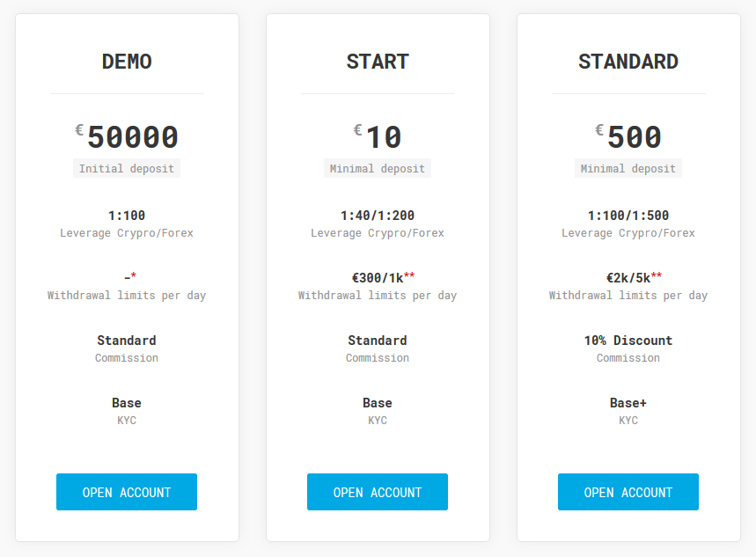Select the €10 minimal deposit amount
The image size is (756, 557).
[x=378, y=137]
